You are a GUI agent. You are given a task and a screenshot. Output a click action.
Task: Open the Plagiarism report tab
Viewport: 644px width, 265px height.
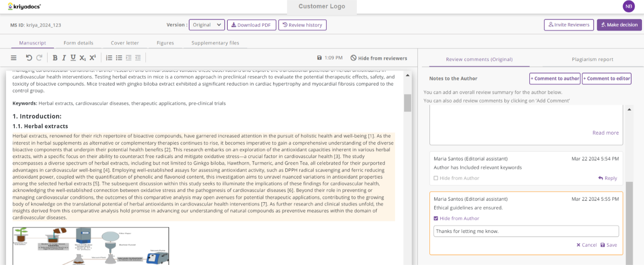[x=592, y=59]
